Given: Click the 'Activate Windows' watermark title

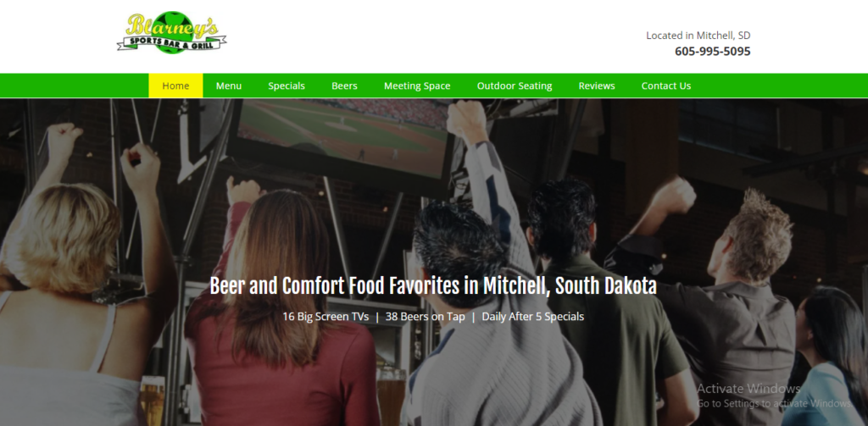Looking at the screenshot, I should (x=748, y=389).
